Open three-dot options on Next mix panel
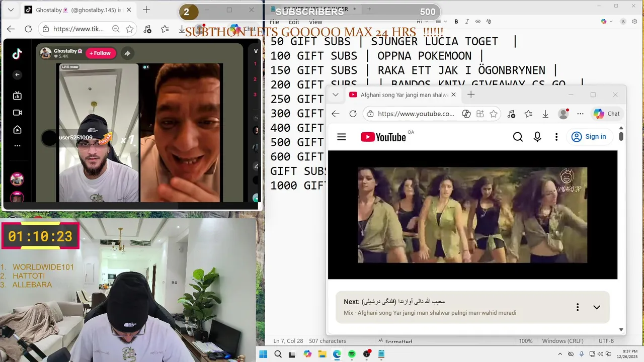The height and width of the screenshot is (362, 644). click(x=578, y=307)
